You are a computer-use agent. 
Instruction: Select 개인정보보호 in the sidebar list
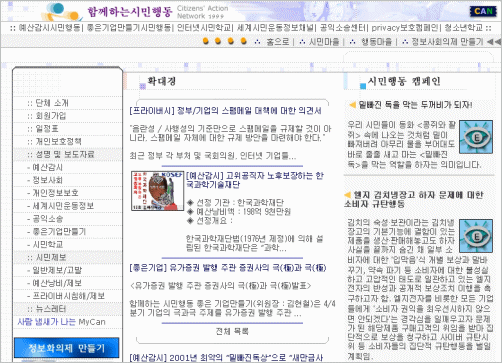pos(55,193)
